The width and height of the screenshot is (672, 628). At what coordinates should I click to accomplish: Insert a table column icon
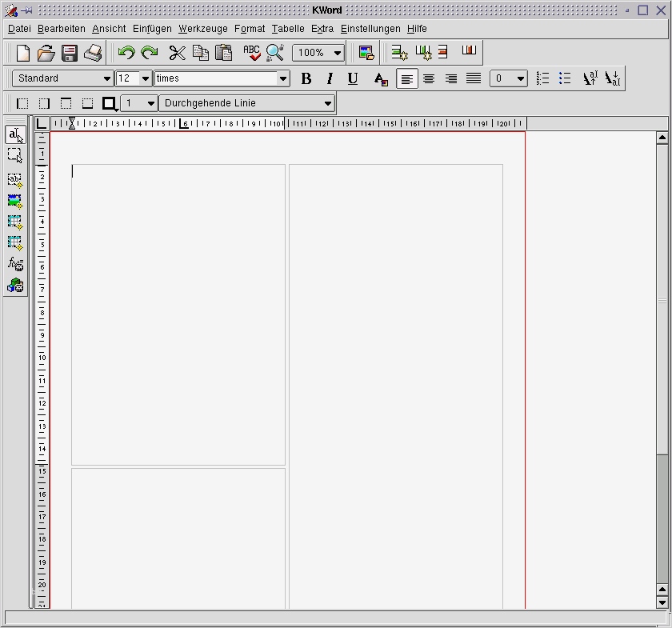coord(423,52)
